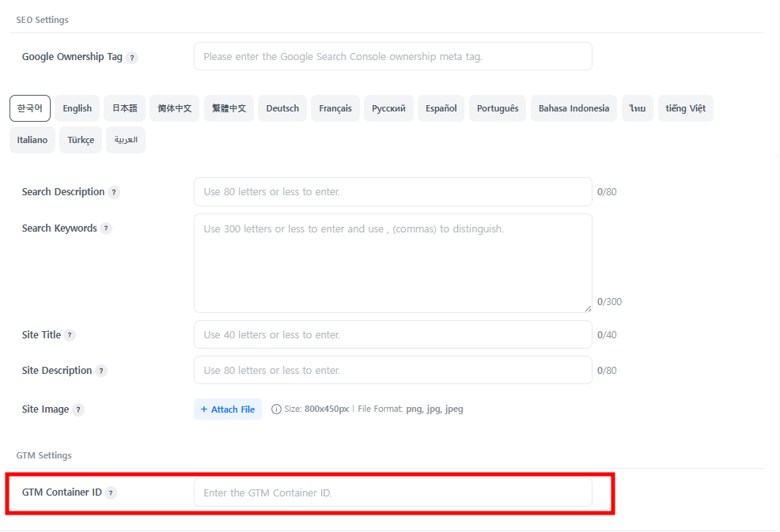Click the Site Title input field
This screenshot has height=532, width=780.
pyautogui.click(x=392, y=335)
